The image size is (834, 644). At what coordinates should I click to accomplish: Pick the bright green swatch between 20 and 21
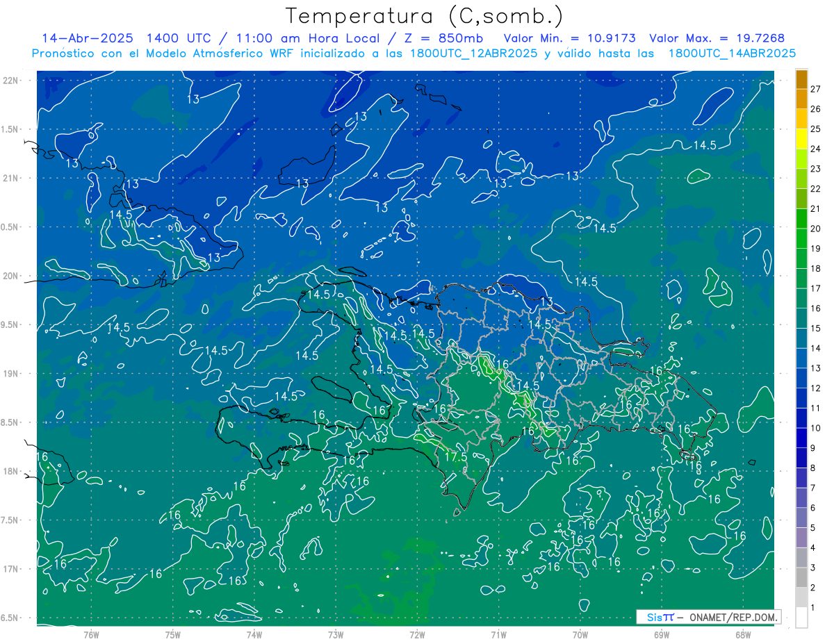[801, 219]
